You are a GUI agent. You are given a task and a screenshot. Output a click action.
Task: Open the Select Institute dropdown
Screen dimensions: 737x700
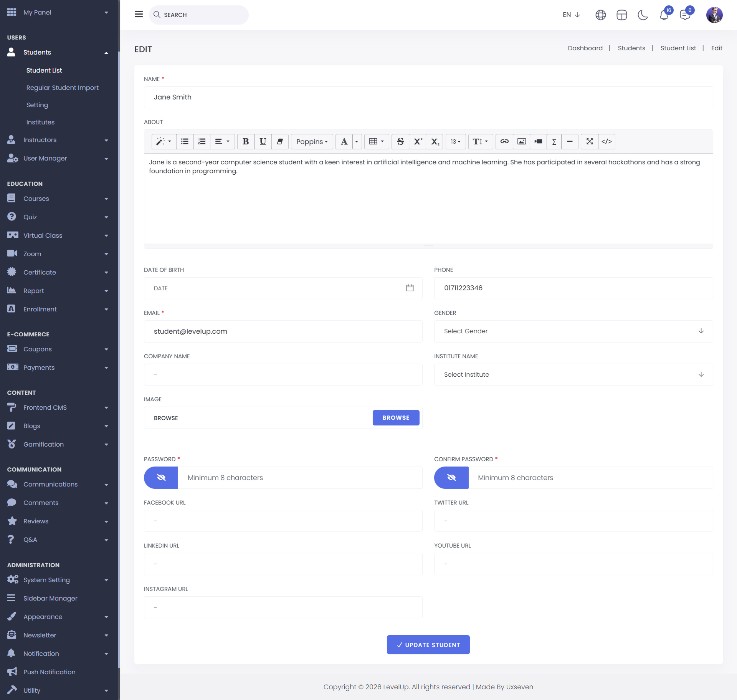(573, 375)
